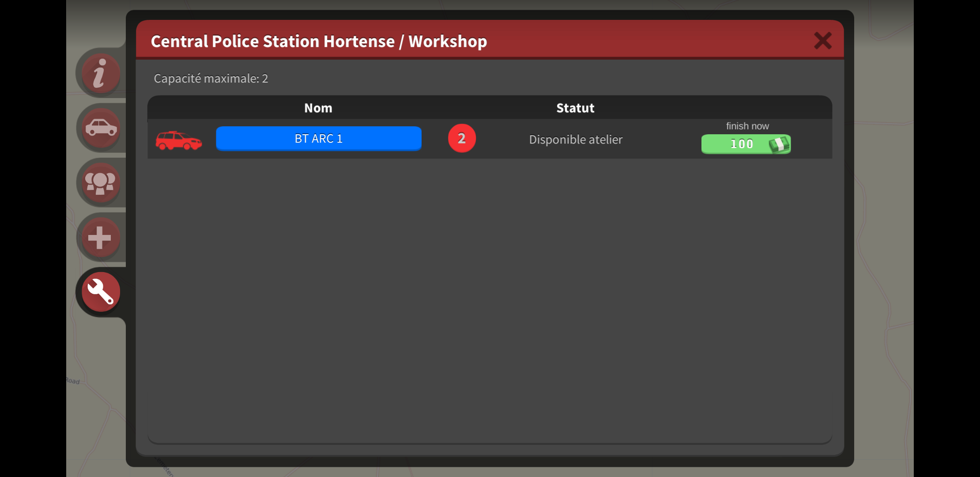Open vehicle BT ARC 1
The width and height of the screenshot is (980, 477).
coord(319,139)
